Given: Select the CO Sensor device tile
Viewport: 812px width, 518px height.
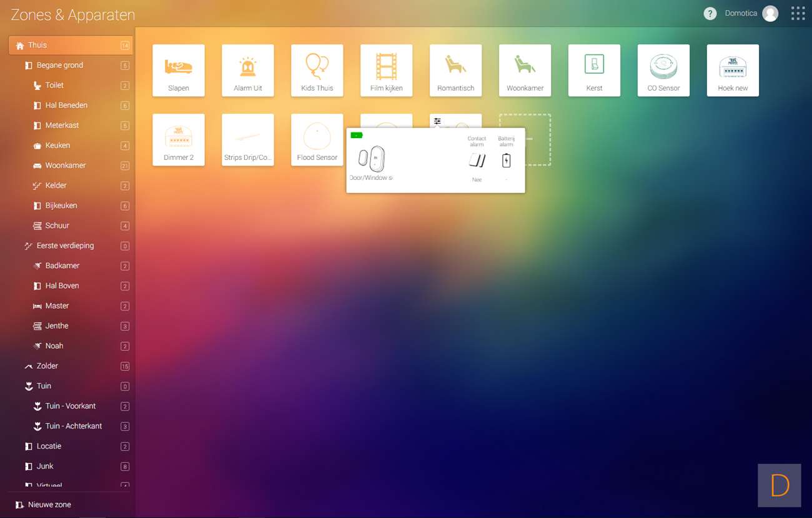Looking at the screenshot, I should click(x=663, y=70).
